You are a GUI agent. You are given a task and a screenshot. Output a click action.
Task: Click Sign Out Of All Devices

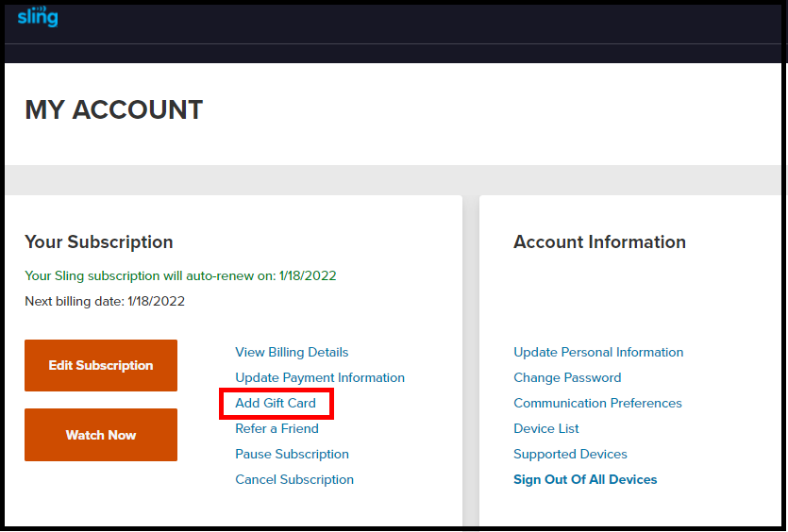click(585, 480)
